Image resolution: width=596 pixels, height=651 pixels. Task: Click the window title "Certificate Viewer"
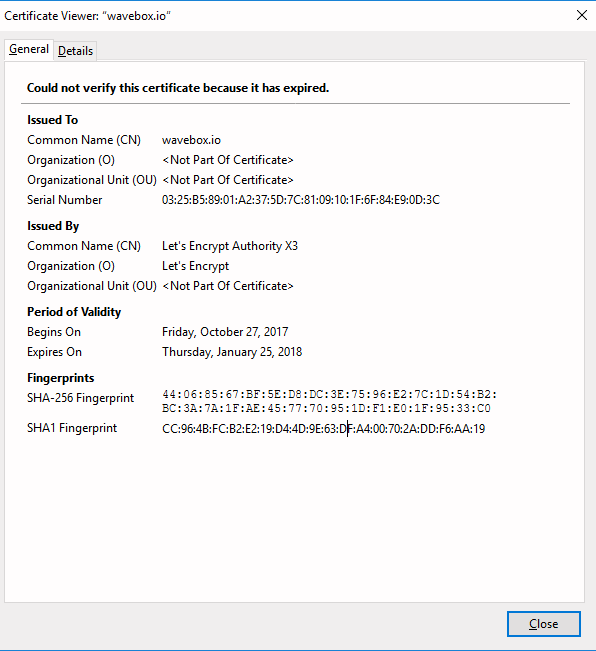click(x=88, y=16)
